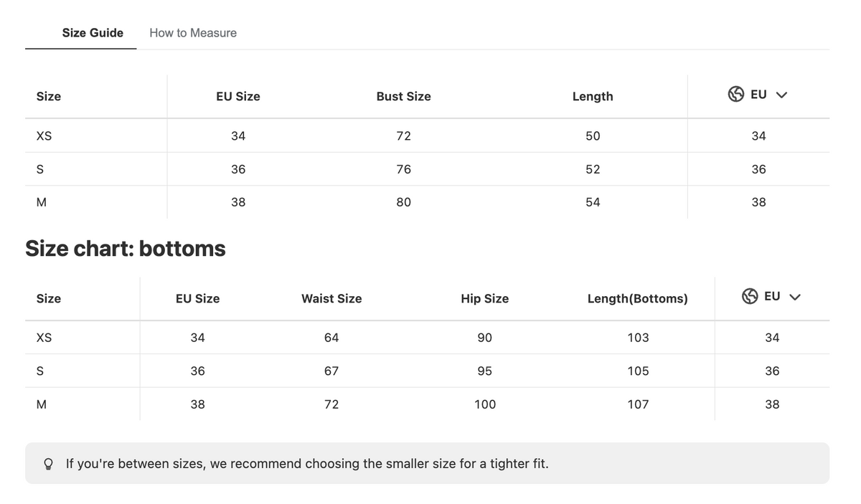Click bust size value 76
The height and width of the screenshot is (504, 861).
click(x=404, y=169)
